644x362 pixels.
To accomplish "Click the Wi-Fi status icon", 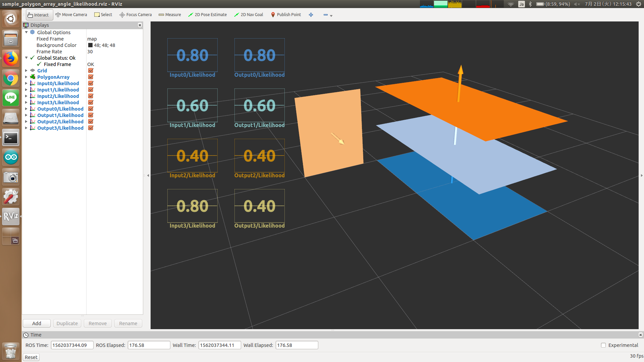I will 511,4.
